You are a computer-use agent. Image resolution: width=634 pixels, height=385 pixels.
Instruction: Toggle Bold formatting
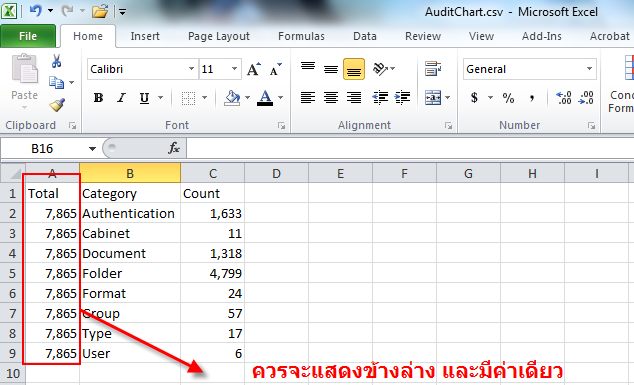pyautogui.click(x=98, y=97)
